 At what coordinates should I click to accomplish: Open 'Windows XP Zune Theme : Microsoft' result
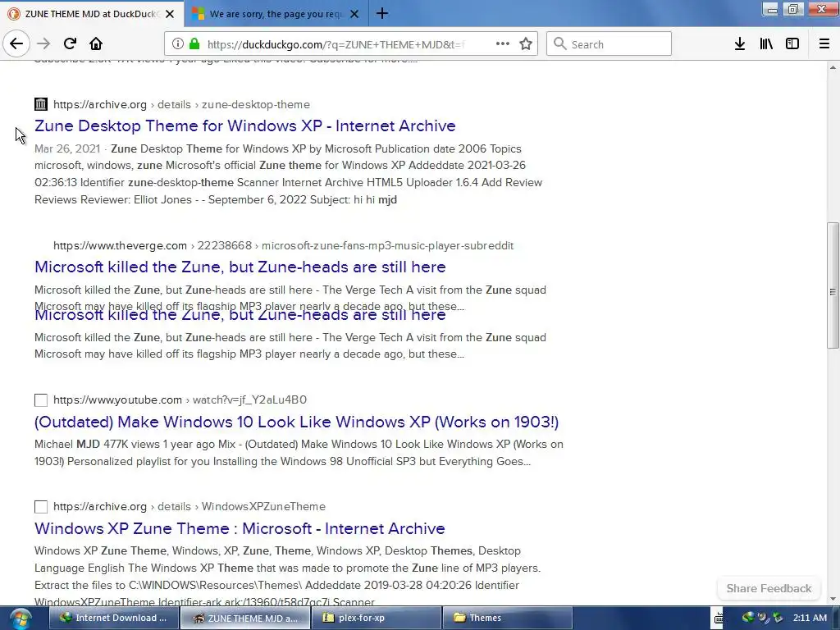coord(240,528)
